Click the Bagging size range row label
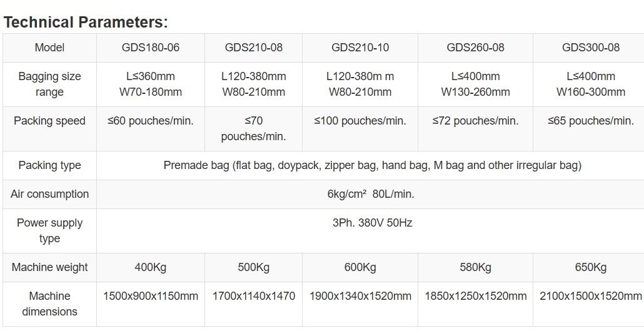The height and width of the screenshot is (333, 644). 49,85
